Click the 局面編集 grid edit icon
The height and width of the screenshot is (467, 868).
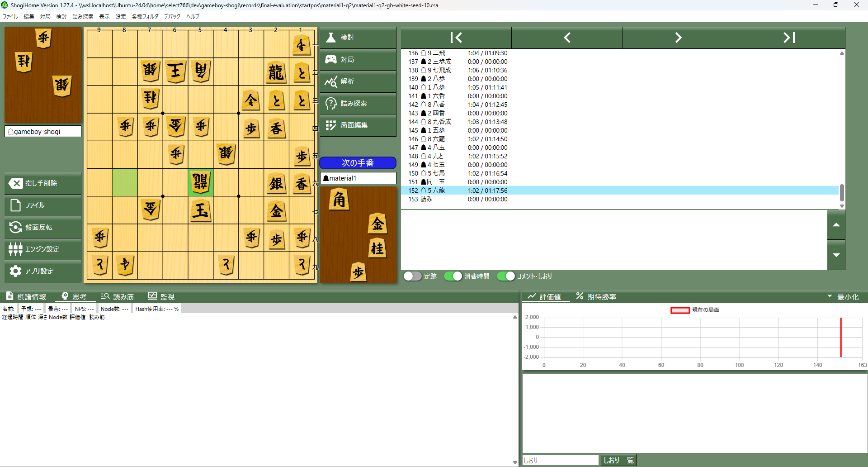pyautogui.click(x=331, y=125)
